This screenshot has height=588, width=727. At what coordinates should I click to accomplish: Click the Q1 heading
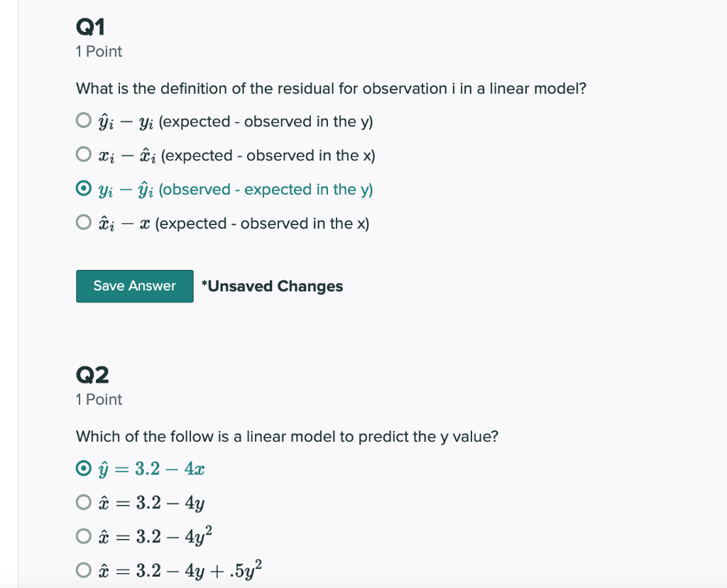pyautogui.click(x=90, y=26)
